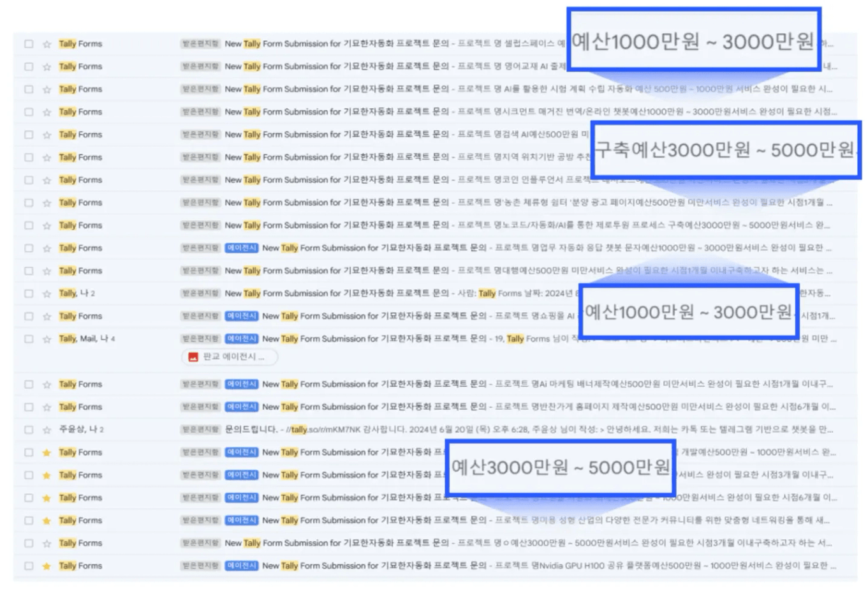Unstar the 미용 성형 산업 email
The image size is (868, 591).
(x=47, y=521)
